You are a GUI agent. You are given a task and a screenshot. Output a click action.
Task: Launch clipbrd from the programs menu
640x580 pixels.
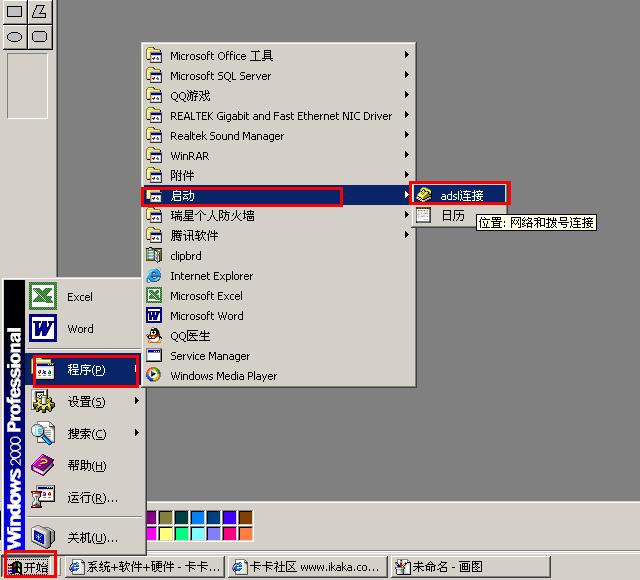pos(278,256)
